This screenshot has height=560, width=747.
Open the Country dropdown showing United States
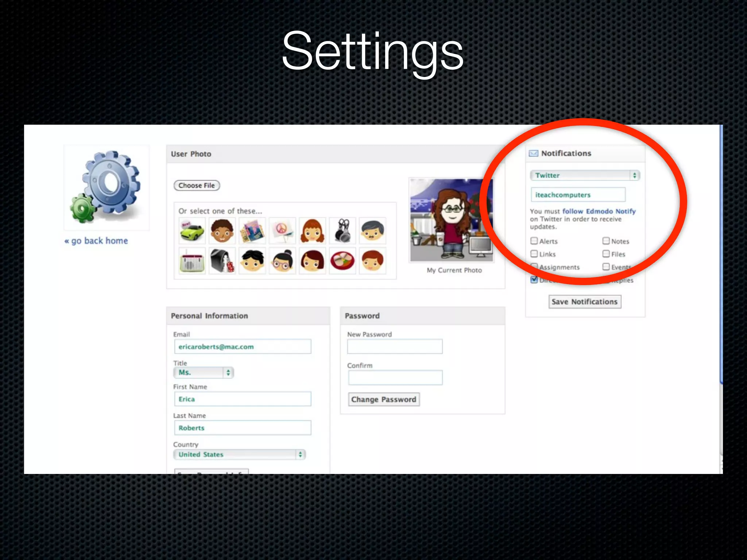pos(239,455)
